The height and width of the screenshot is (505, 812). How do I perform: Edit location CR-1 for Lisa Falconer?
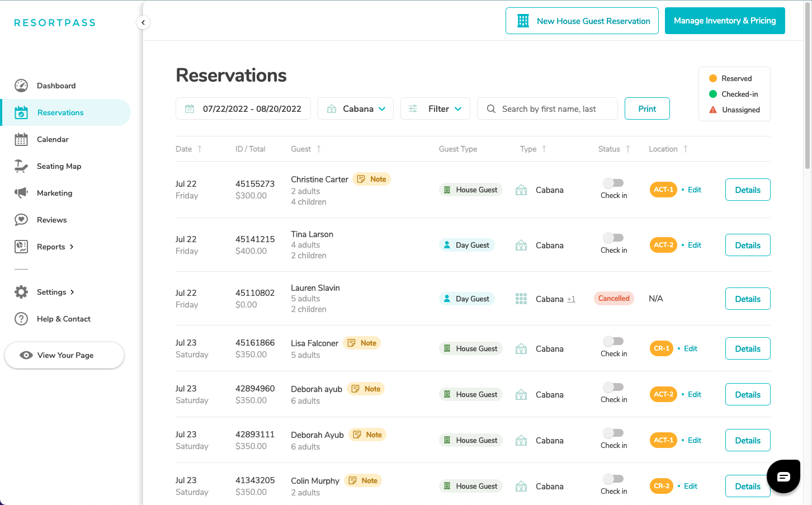point(691,348)
